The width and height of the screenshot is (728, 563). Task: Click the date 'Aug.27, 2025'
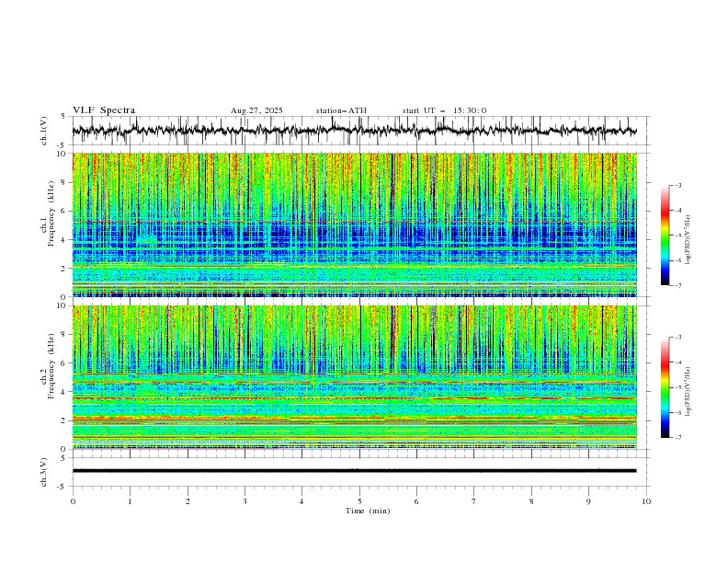(256, 110)
